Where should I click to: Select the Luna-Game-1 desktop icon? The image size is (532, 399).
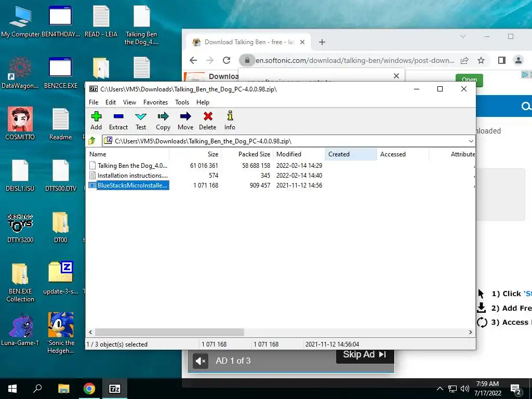pos(20,329)
